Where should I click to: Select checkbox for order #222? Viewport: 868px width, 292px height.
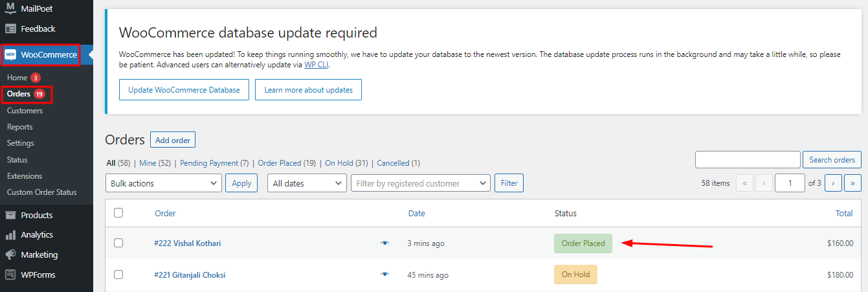tap(118, 243)
